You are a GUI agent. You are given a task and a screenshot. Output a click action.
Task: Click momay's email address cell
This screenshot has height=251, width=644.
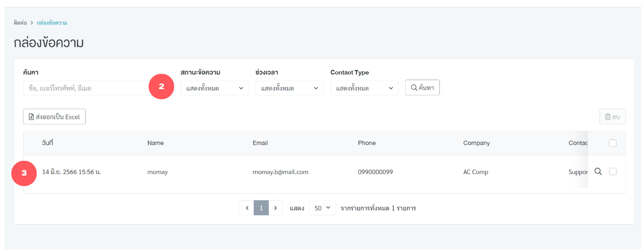pos(280,171)
